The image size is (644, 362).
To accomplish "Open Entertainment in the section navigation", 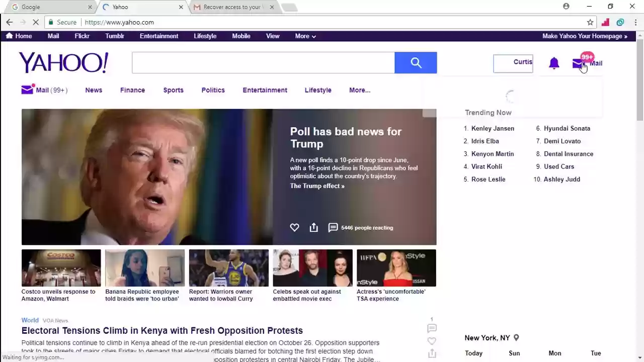I will coord(265,90).
